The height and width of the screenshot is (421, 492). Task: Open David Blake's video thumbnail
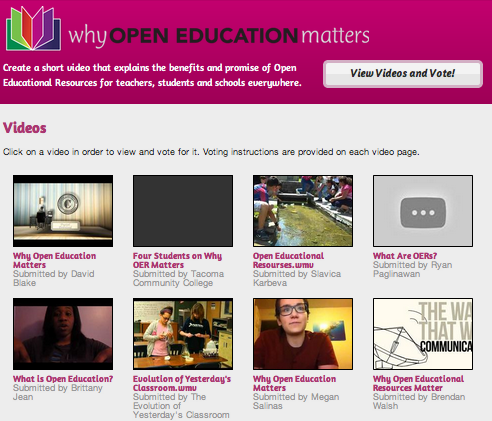[63, 211]
